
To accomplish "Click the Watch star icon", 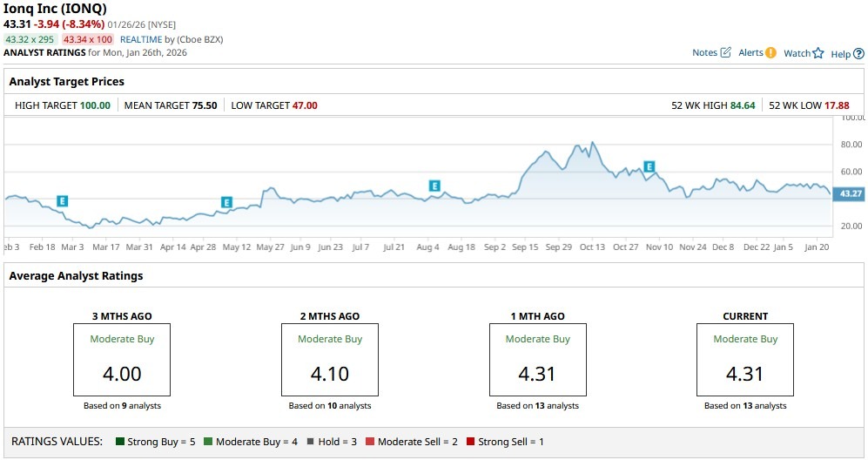I will click(x=818, y=53).
